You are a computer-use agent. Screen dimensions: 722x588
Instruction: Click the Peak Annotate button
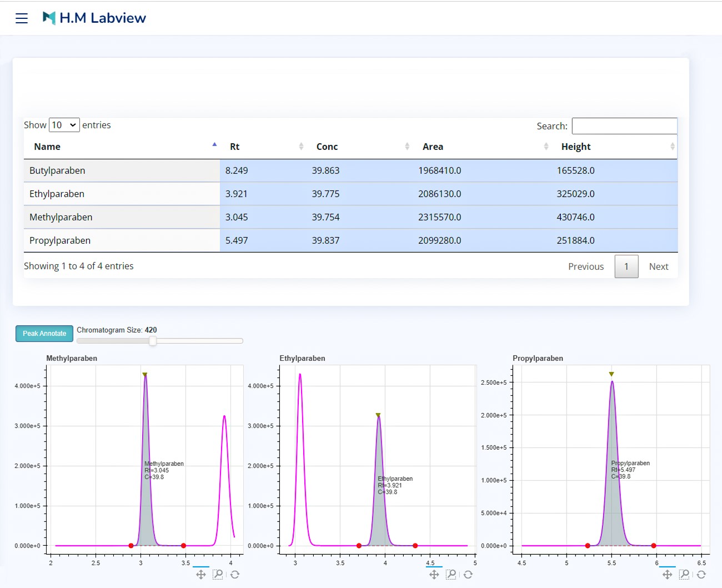point(44,334)
